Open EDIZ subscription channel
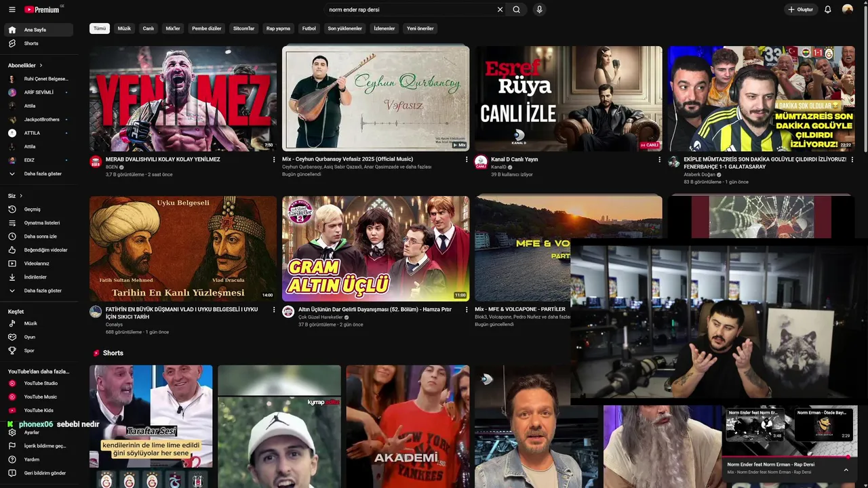This screenshot has width=868, height=488. tap(39, 160)
